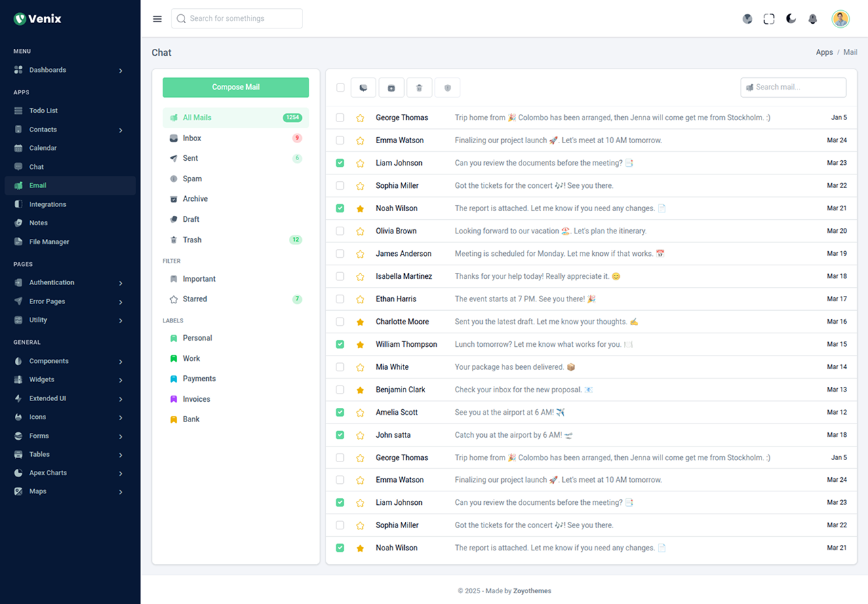Expand the Authentication submenu
868x604 pixels.
(x=68, y=282)
